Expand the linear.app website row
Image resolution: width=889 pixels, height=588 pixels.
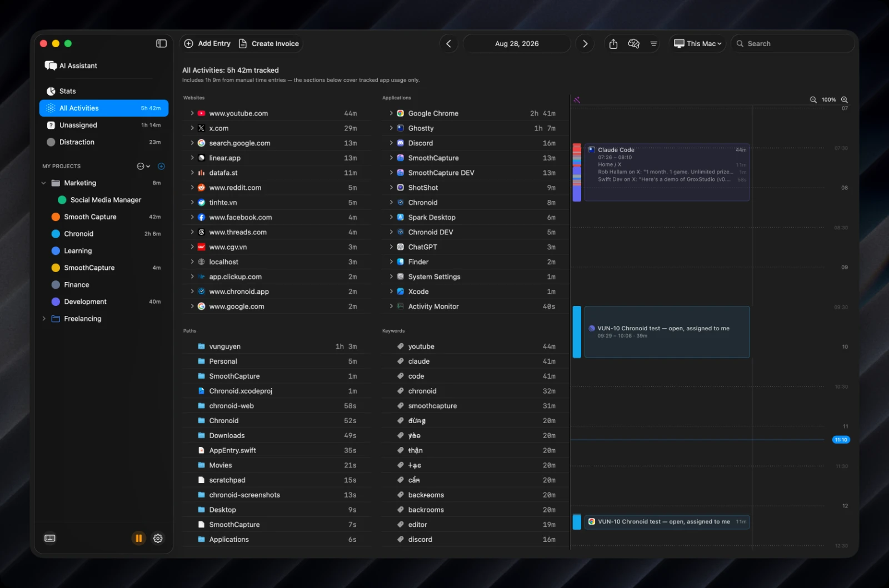click(192, 158)
